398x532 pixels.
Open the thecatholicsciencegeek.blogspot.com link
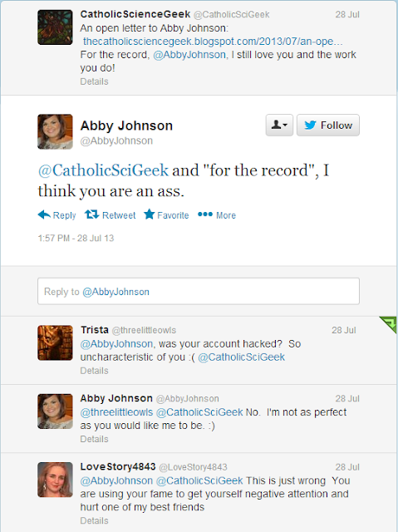(x=213, y=42)
